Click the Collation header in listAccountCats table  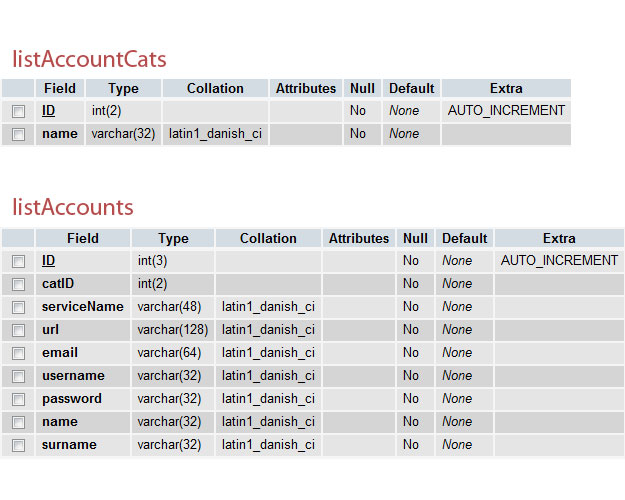click(215, 88)
